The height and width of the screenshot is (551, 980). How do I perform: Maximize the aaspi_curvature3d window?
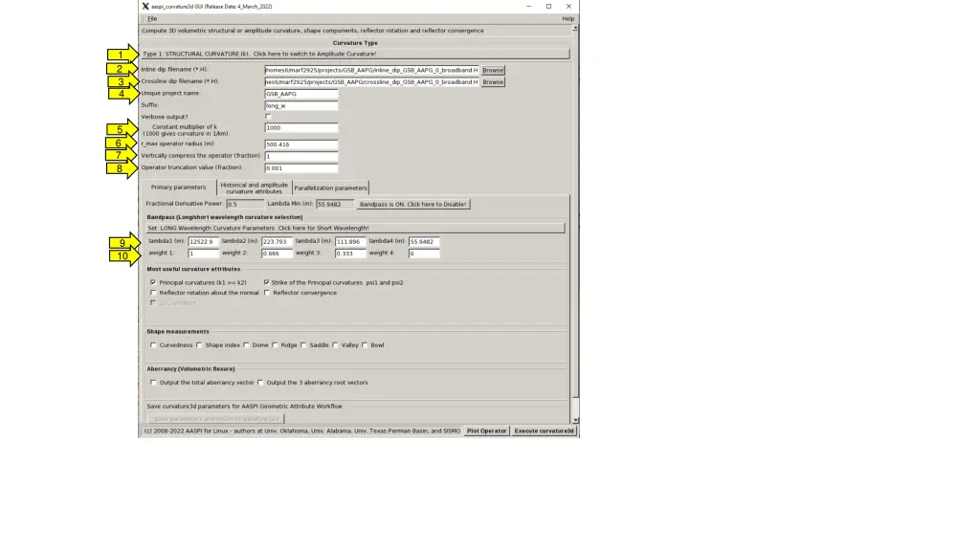[548, 7]
